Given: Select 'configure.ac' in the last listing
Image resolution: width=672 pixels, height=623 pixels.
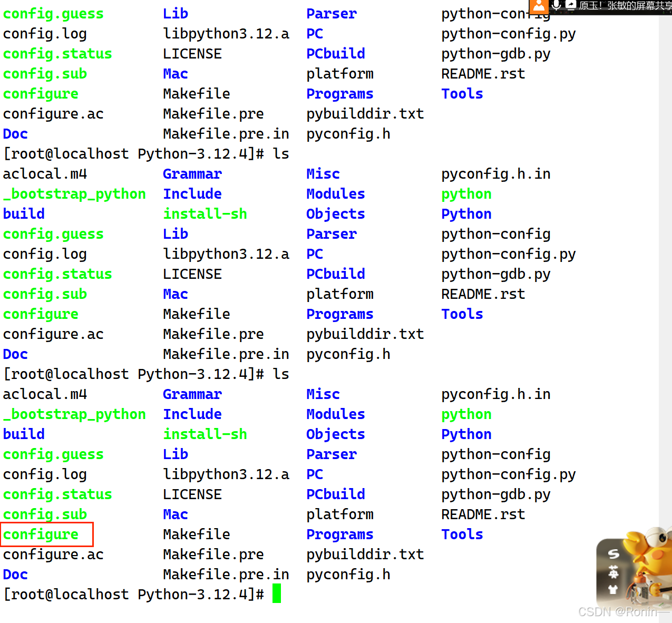Looking at the screenshot, I should tap(53, 554).
